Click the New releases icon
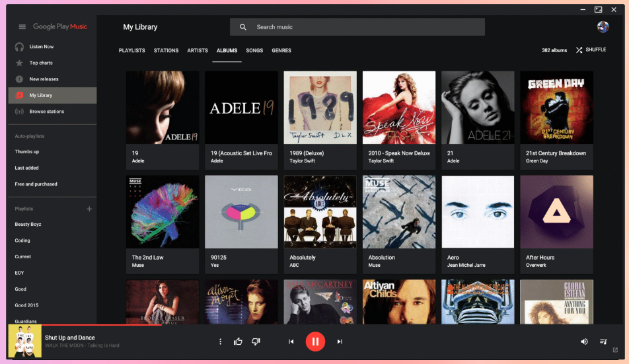Screen dimensions: 629x364 coord(19,79)
